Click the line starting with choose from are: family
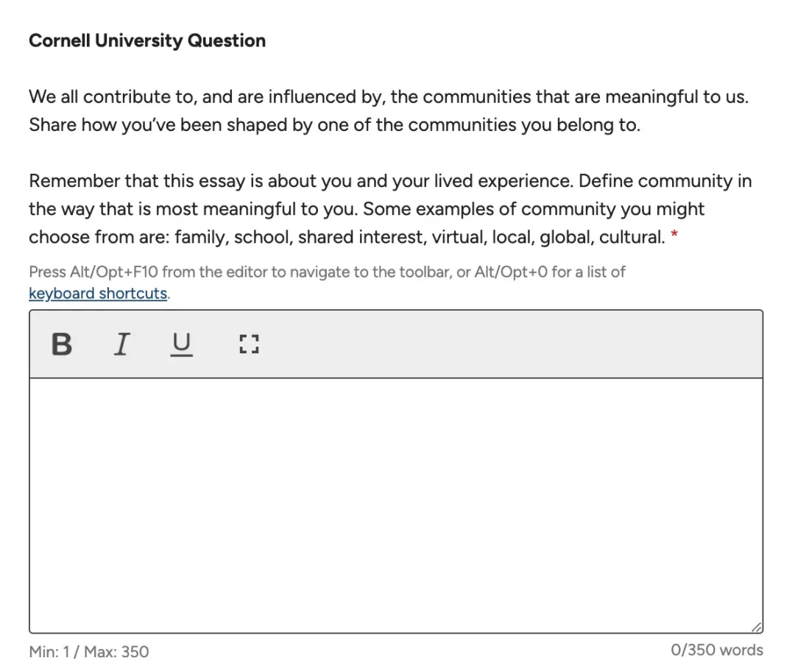Image resolution: width=795 pixels, height=672 pixels. tap(346, 237)
